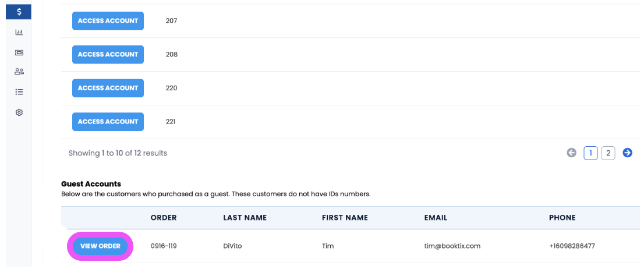644x269 pixels.
Task: Click the tim@booktix.com email cell
Action: coord(452,246)
